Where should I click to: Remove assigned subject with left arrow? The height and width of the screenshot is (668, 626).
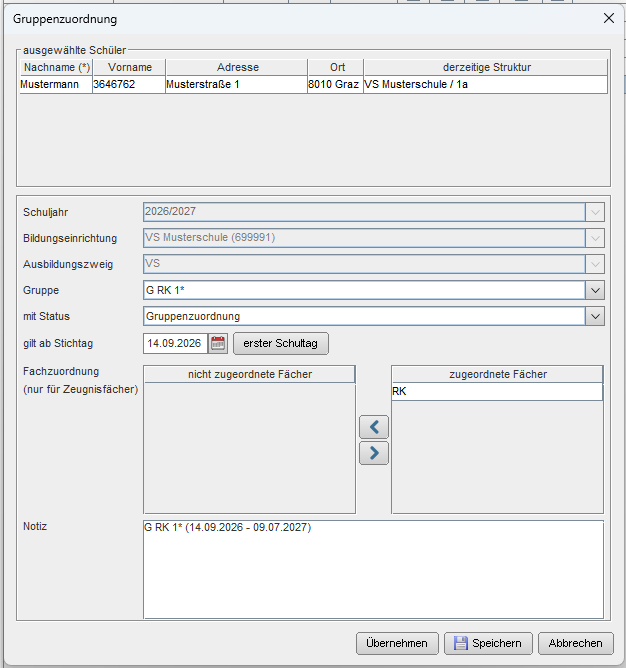(374, 427)
